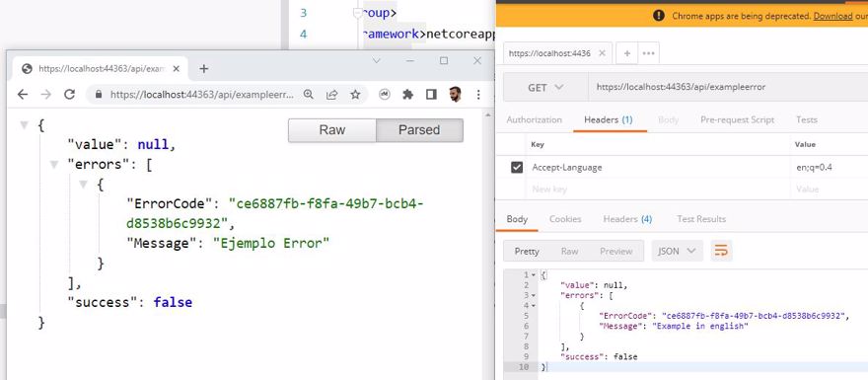
Task: Click Postman request URL field
Action: coord(729,88)
